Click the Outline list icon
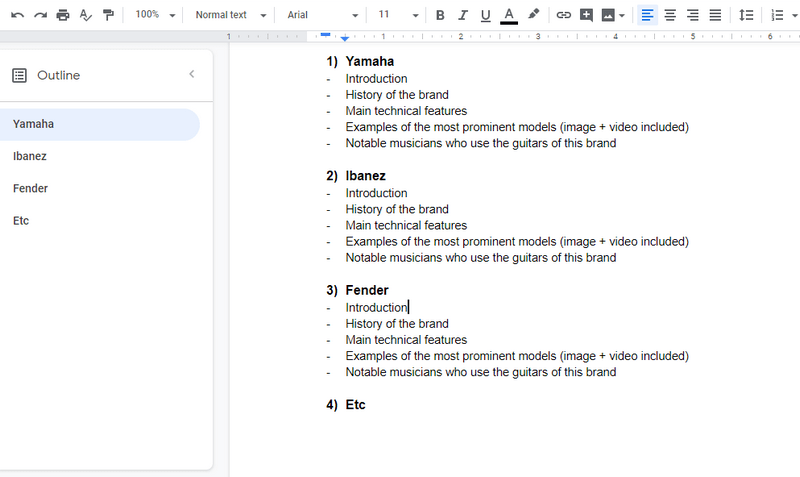800x477 pixels. point(19,76)
